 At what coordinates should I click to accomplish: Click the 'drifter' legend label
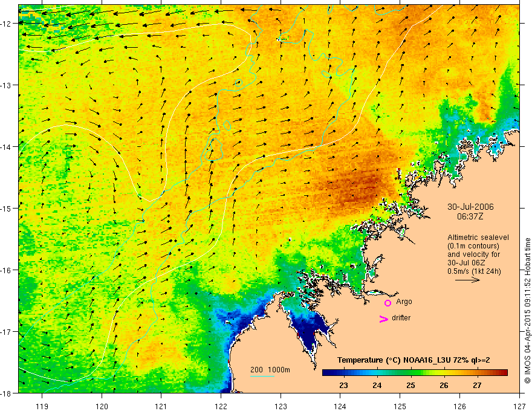coord(401,318)
